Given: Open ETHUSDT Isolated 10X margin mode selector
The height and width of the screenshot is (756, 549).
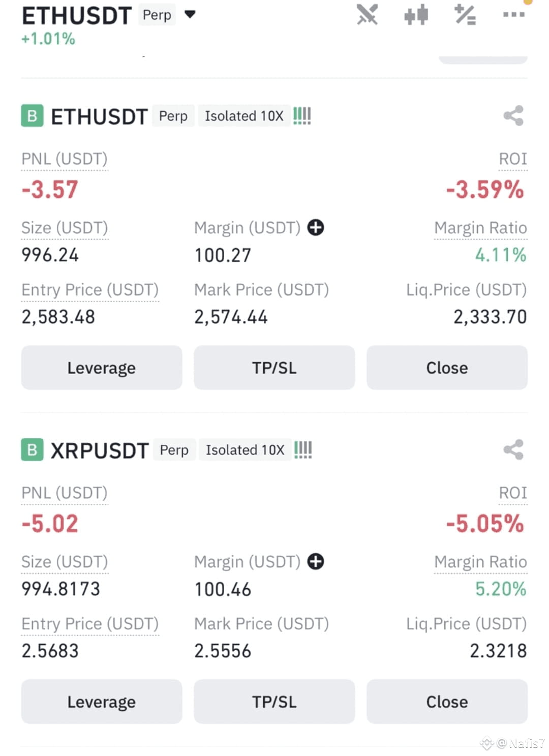Looking at the screenshot, I should [x=244, y=116].
